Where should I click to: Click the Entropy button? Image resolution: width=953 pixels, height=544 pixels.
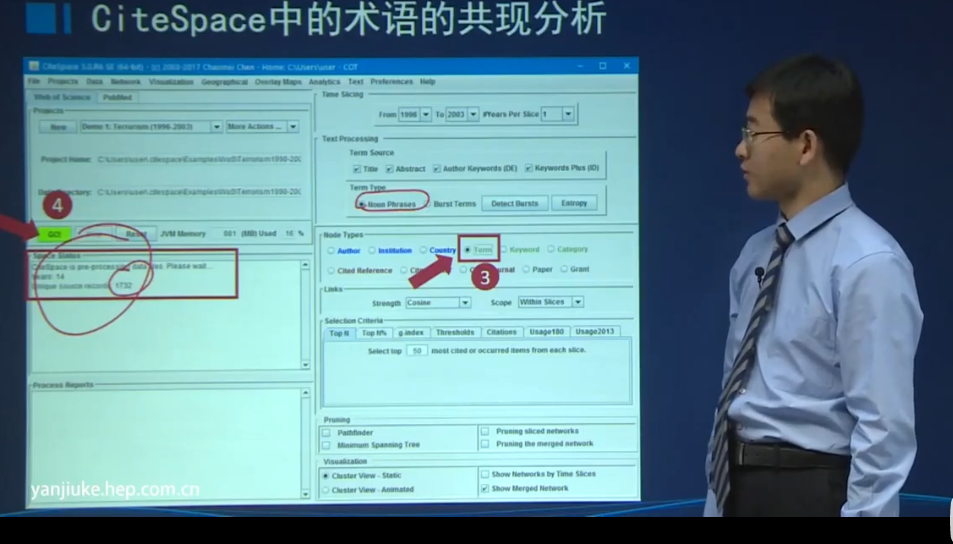tap(574, 203)
